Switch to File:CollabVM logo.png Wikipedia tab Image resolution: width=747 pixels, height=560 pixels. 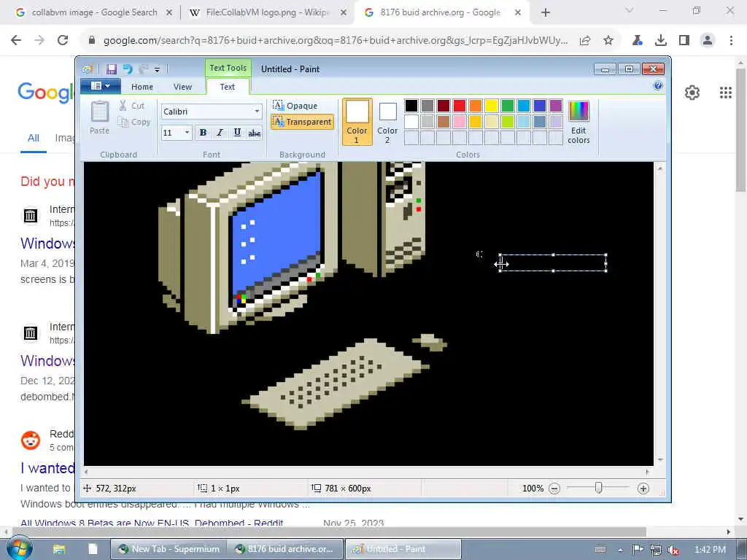(x=267, y=12)
